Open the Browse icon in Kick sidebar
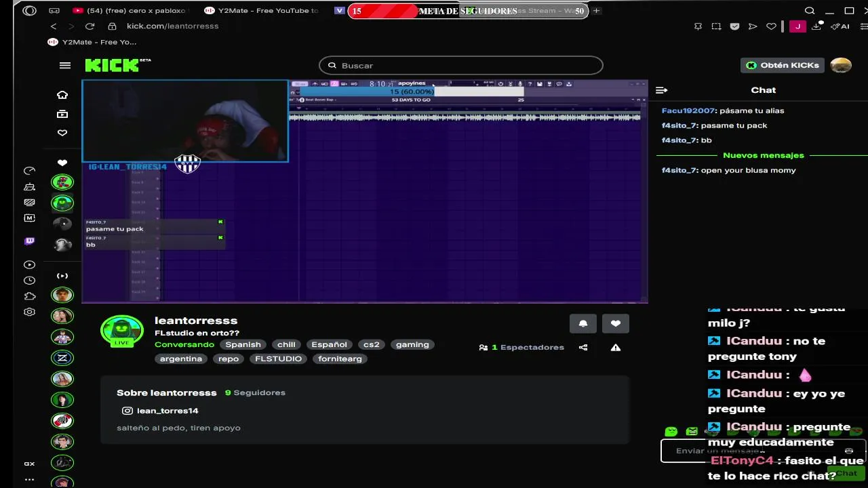Screen dimensions: 868x488 (62, 114)
